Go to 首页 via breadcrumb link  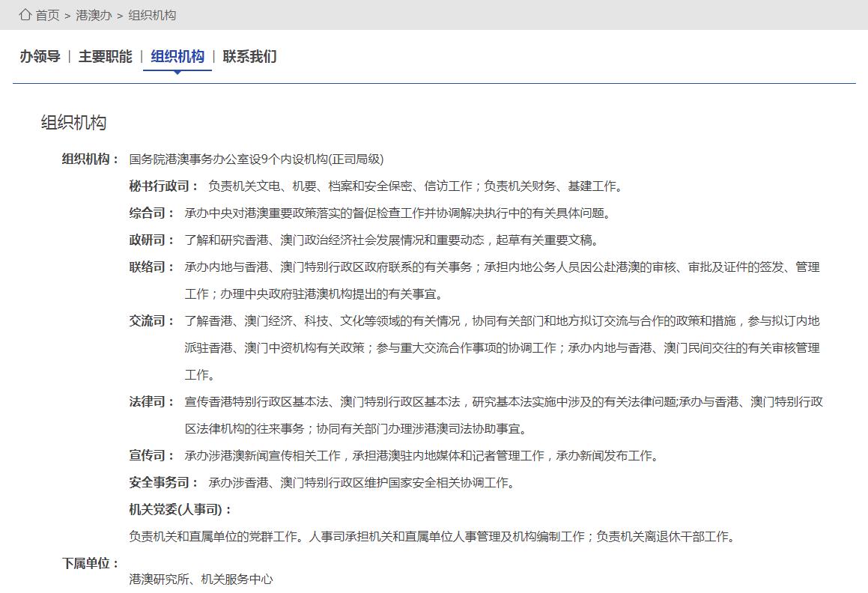[x=48, y=16]
